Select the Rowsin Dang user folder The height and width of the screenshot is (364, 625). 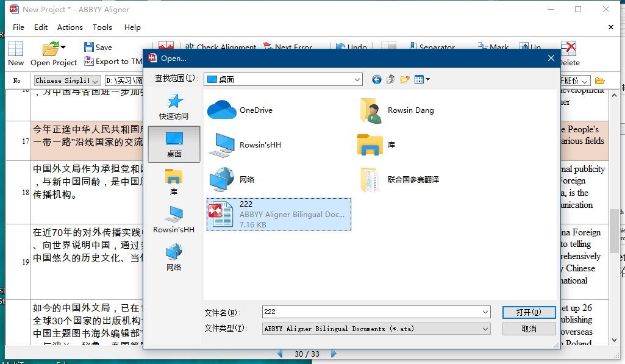point(396,110)
